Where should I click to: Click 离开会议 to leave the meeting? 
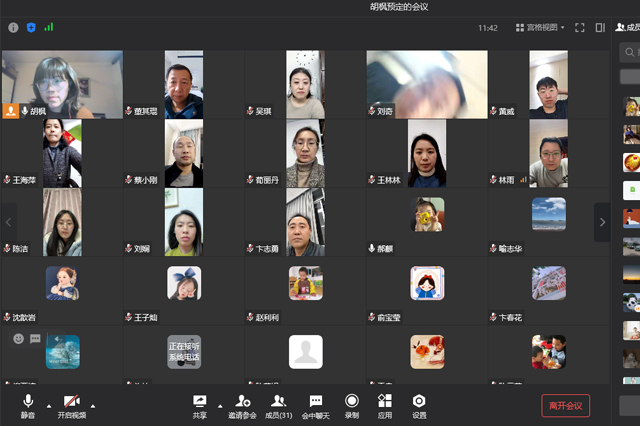point(565,405)
